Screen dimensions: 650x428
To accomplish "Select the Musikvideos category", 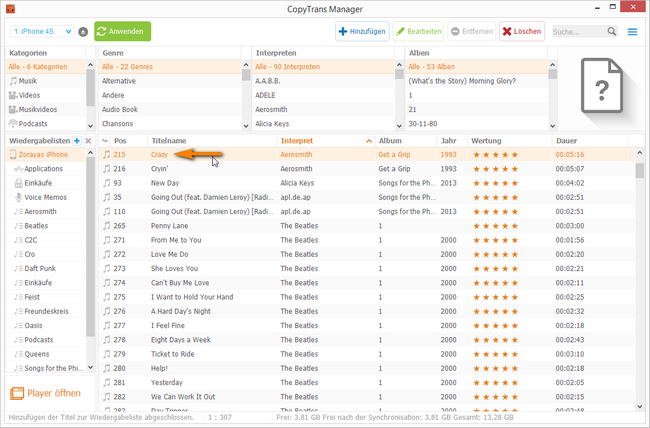I will (39, 109).
